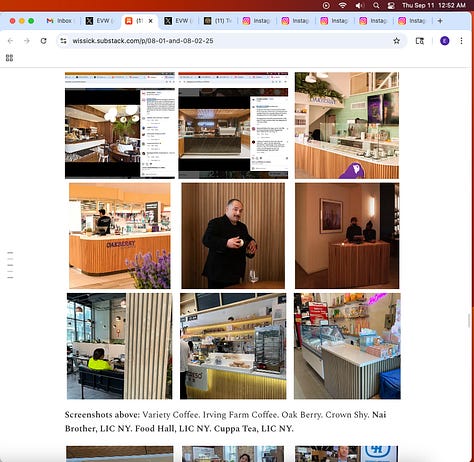This screenshot has width=474, height=462.
Task: Open the tab search icon beside the star
Action: tap(420, 41)
